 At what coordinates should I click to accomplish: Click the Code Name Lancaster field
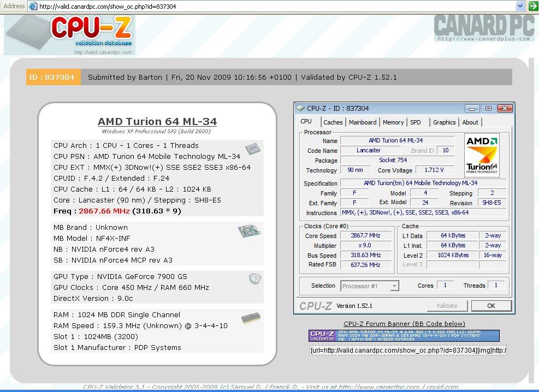pyautogui.click(x=370, y=150)
